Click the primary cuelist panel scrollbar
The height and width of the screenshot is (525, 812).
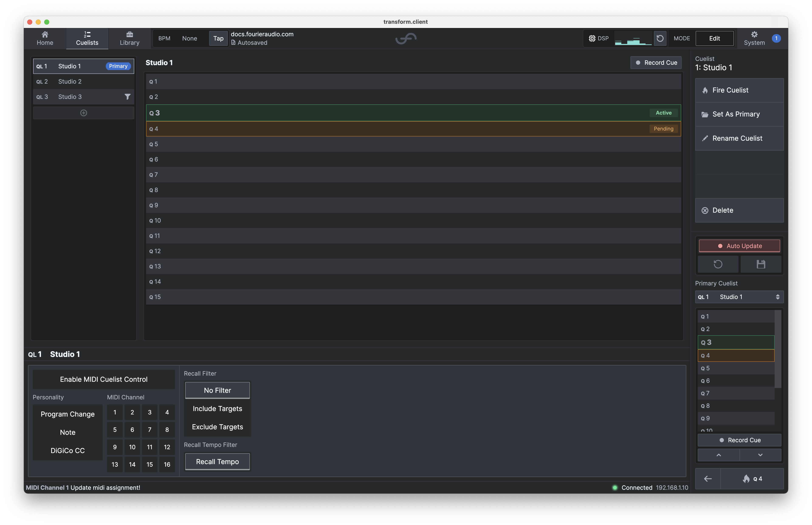click(x=778, y=349)
